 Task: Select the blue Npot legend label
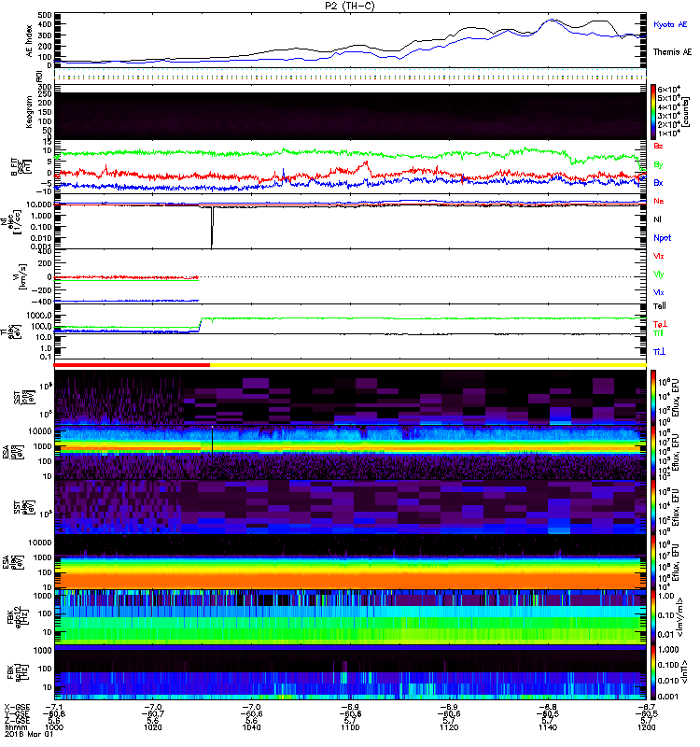coord(663,238)
